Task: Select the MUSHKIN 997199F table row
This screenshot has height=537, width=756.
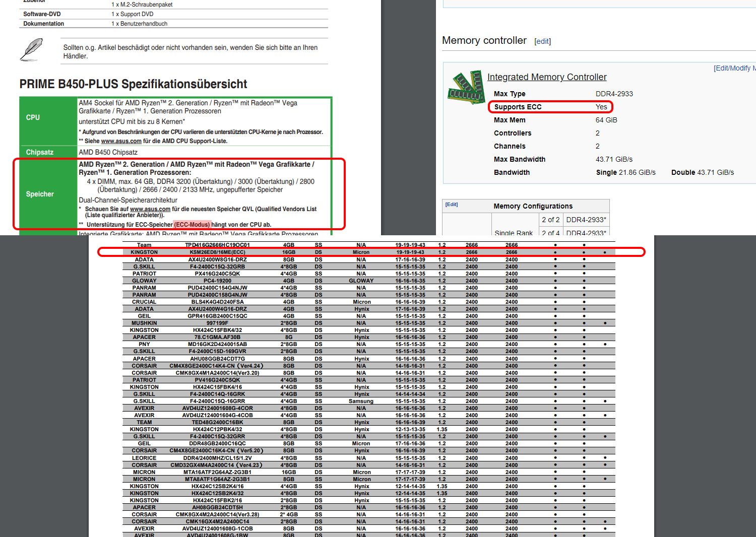Action: [x=368, y=323]
